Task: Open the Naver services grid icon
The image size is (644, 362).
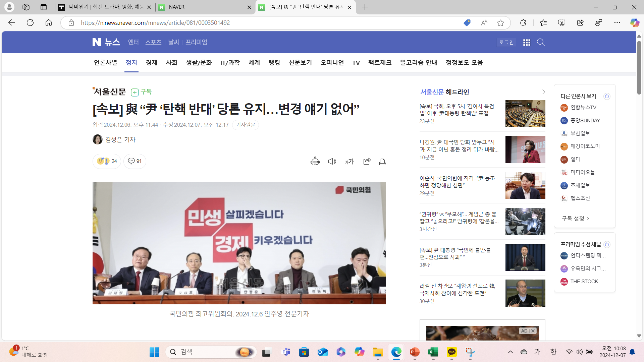Action: point(527,42)
